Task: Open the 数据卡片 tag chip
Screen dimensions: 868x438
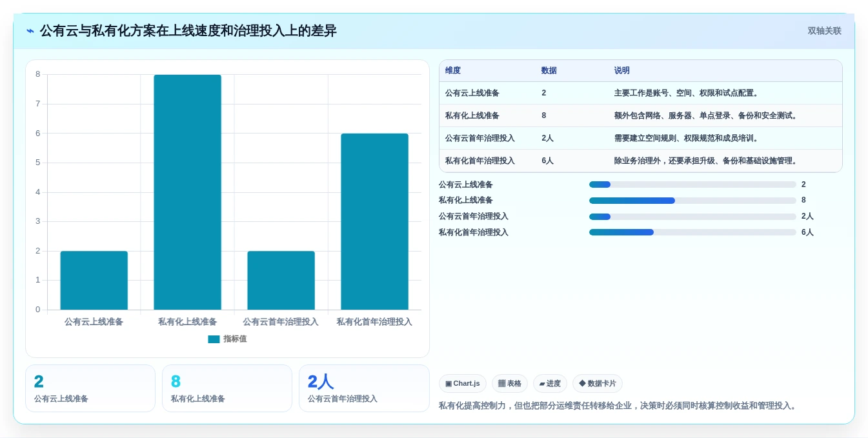Action: coord(598,384)
